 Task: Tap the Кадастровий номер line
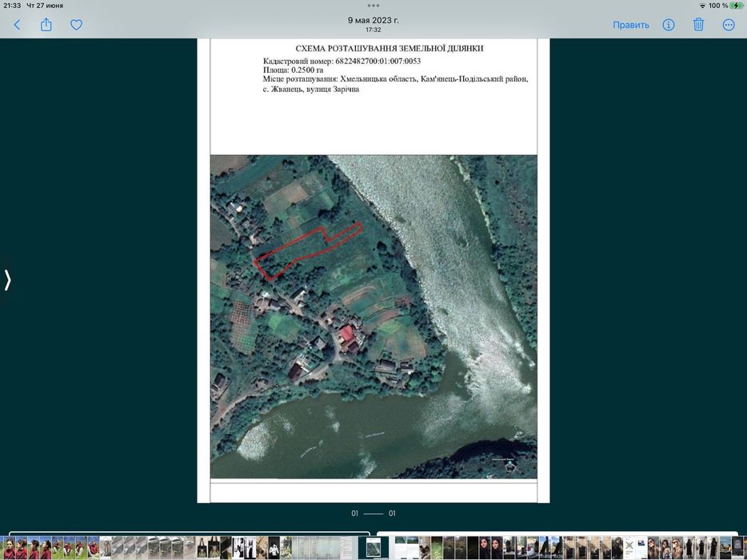pyautogui.click(x=342, y=61)
